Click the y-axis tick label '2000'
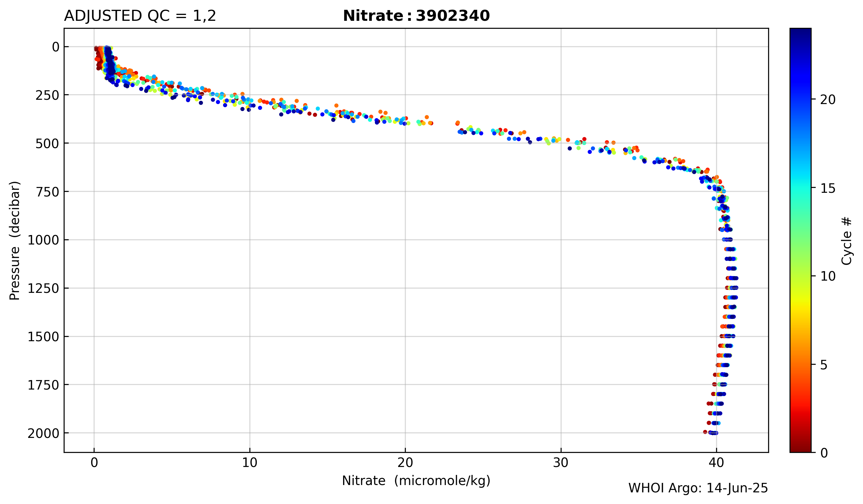 coord(43,434)
